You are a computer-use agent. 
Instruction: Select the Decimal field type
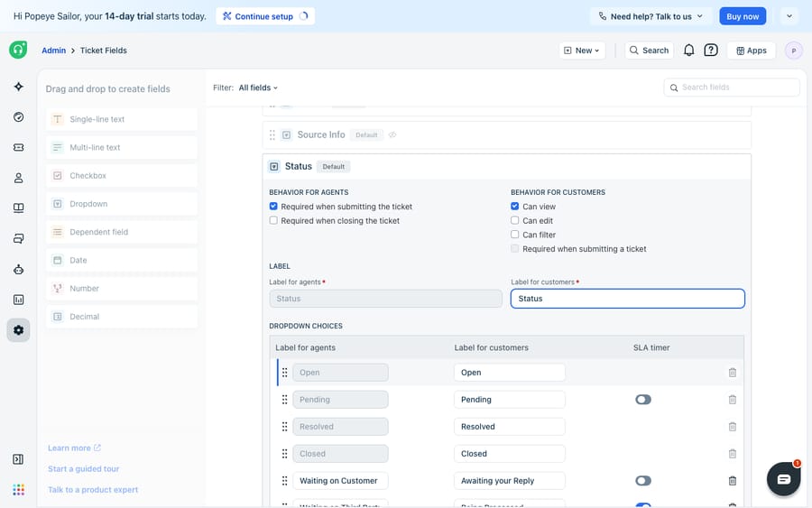coord(122,317)
